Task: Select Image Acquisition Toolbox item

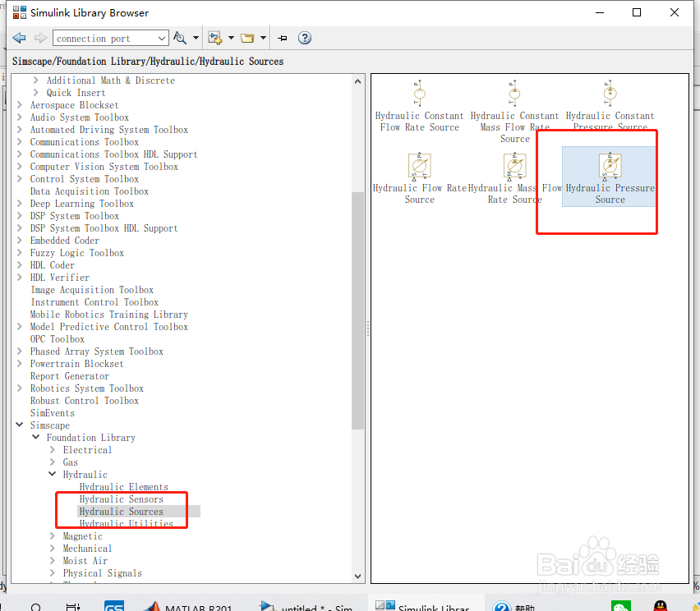Action: coord(92,290)
